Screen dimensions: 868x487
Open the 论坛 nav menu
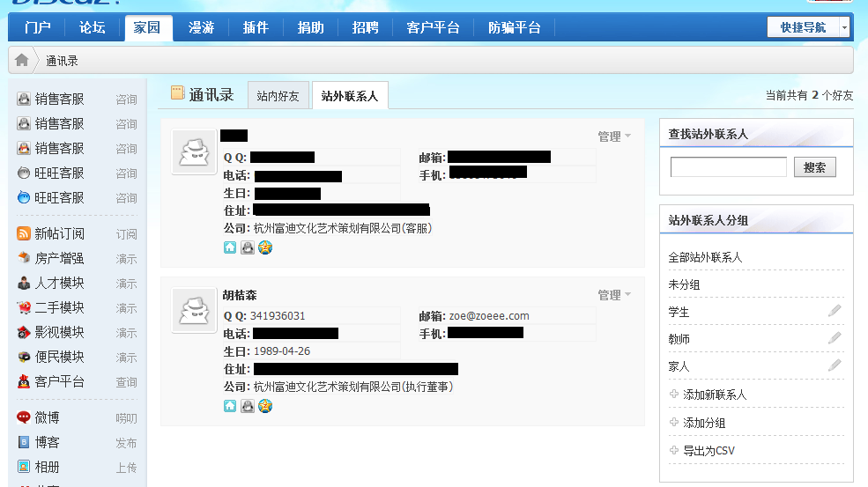[x=92, y=27]
